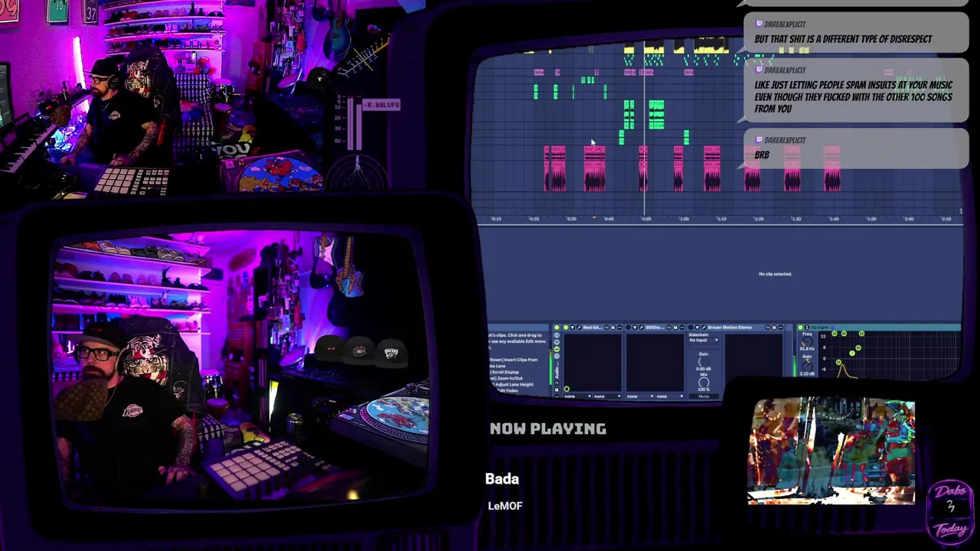
Task: Collapse the SIDEhu device with its triangle
Action: point(635,328)
